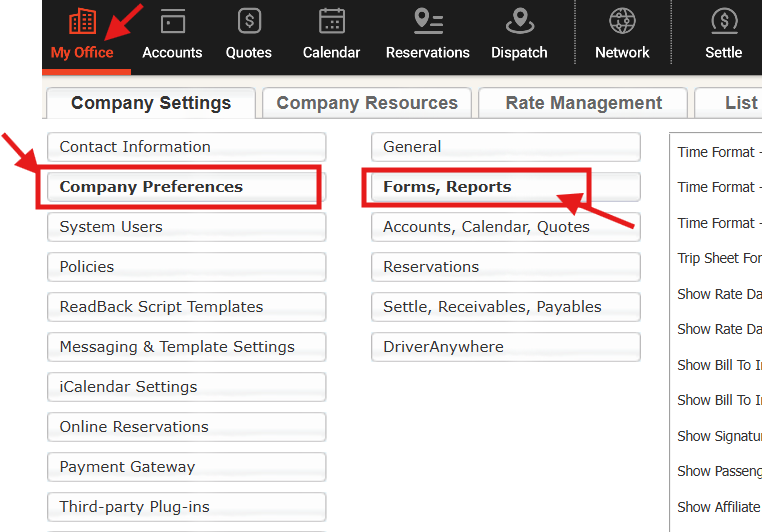Open Network globe icon
Screen dimensions: 762x532
(x=622, y=21)
